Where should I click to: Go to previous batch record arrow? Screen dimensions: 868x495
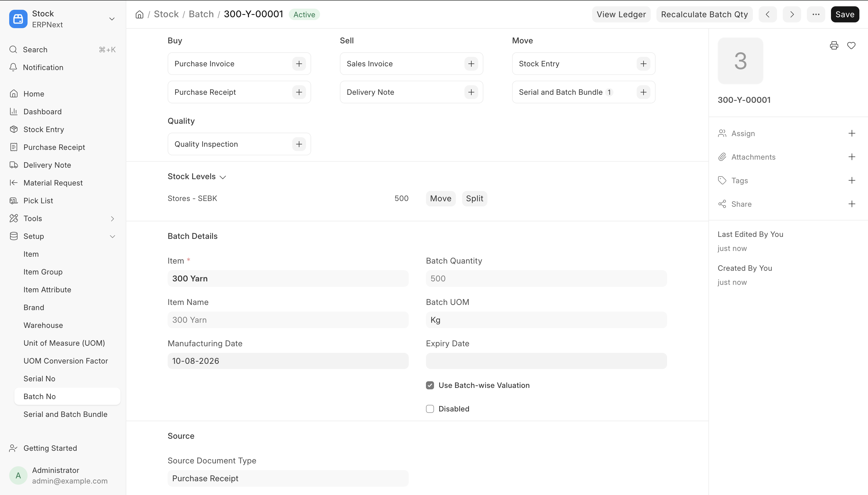click(768, 14)
